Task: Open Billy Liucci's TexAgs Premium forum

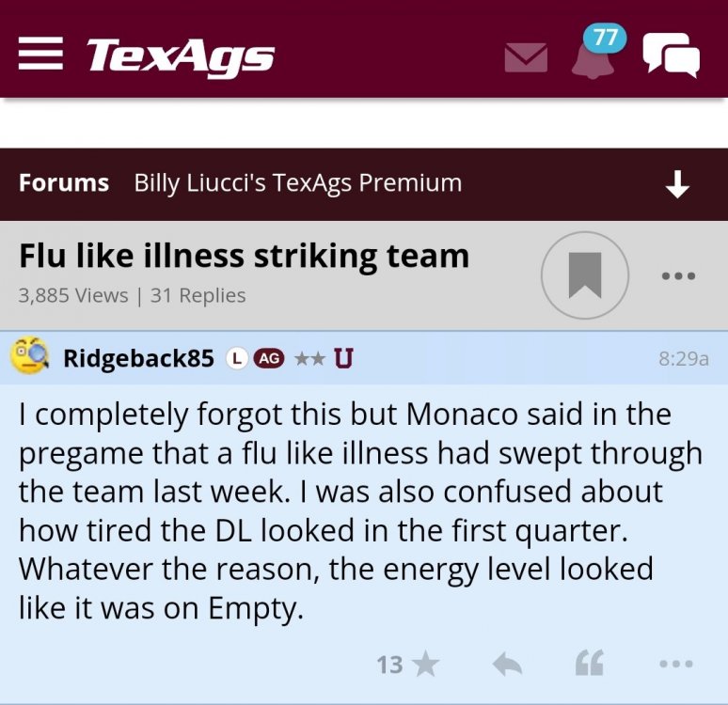Action: pos(297,182)
